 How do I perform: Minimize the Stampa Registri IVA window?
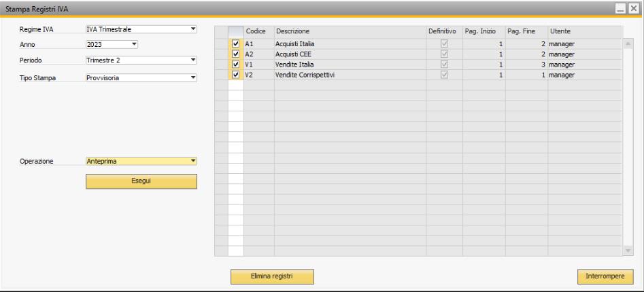(621, 9)
